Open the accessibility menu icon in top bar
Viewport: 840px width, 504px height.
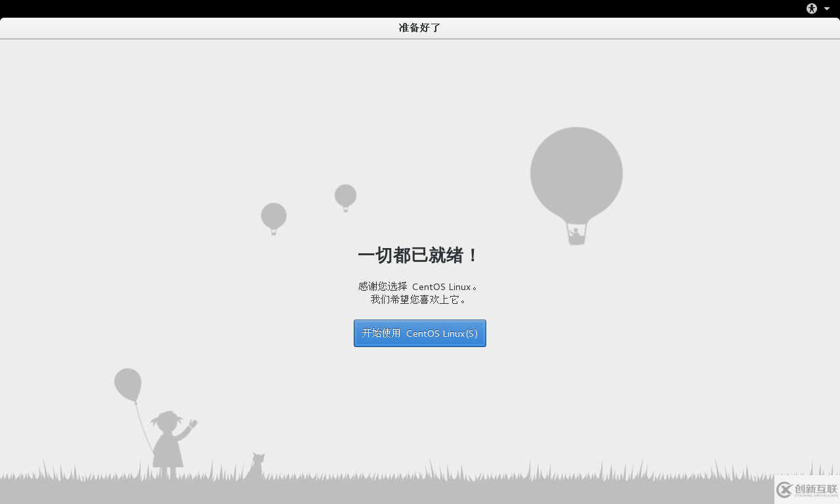(x=812, y=9)
